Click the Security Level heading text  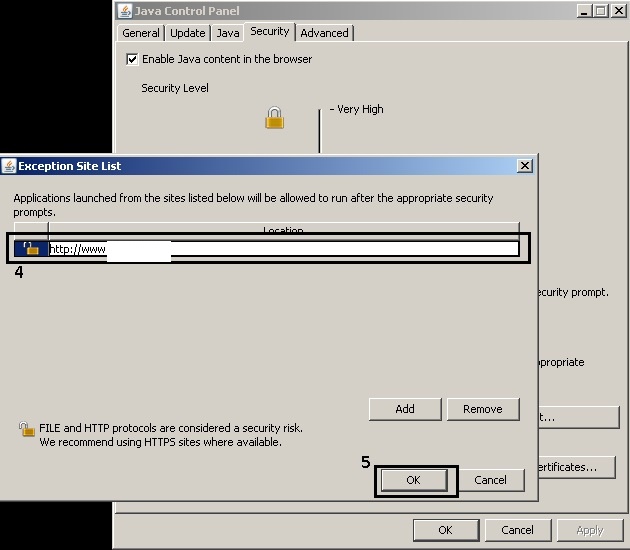pos(175,88)
